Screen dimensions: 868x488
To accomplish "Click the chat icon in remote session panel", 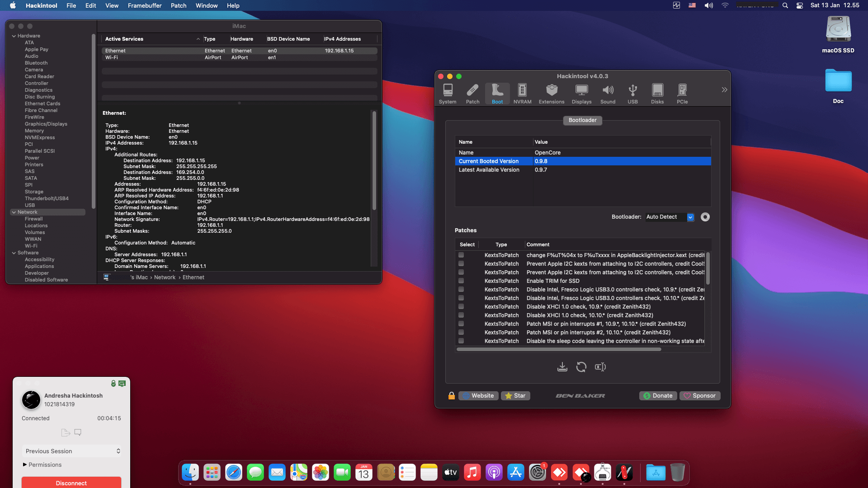I will (78, 432).
